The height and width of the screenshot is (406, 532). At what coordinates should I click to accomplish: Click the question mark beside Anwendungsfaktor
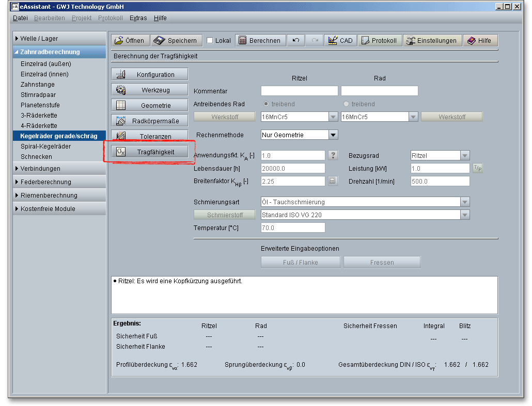(x=333, y=155)
